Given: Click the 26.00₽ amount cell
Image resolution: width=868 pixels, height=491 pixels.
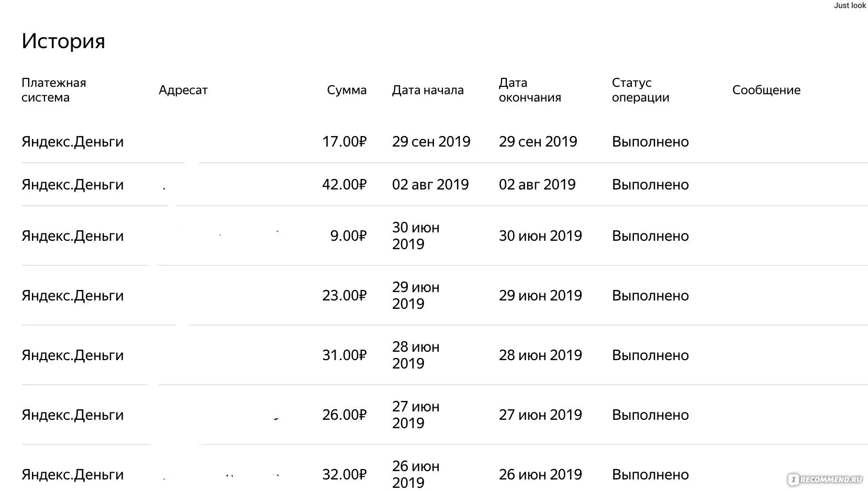Looking at the screenshot, I should point(344,415).
